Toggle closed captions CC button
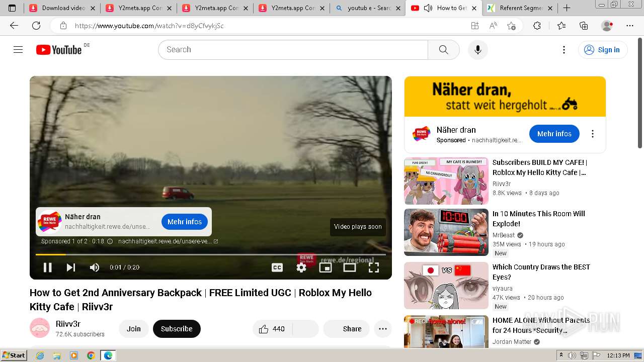The width and height of the screenshot is (644, 362). click(277, 267)
